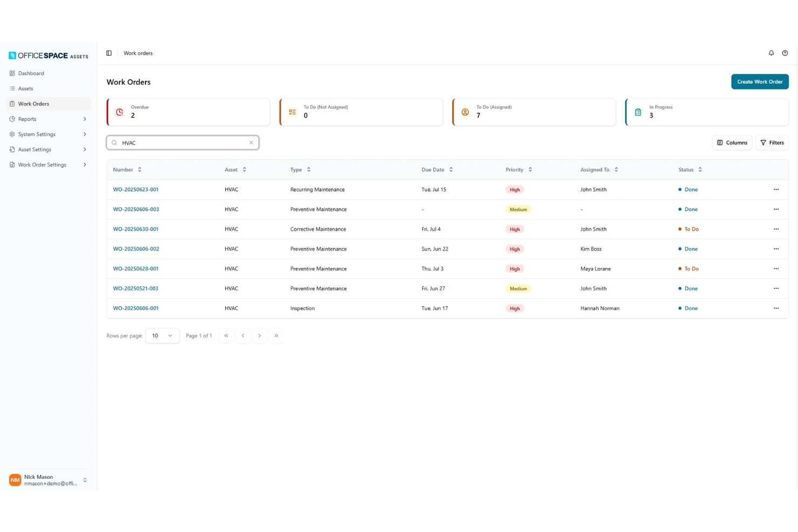Select the Dashboard sidebar icon

click(12, 73)
